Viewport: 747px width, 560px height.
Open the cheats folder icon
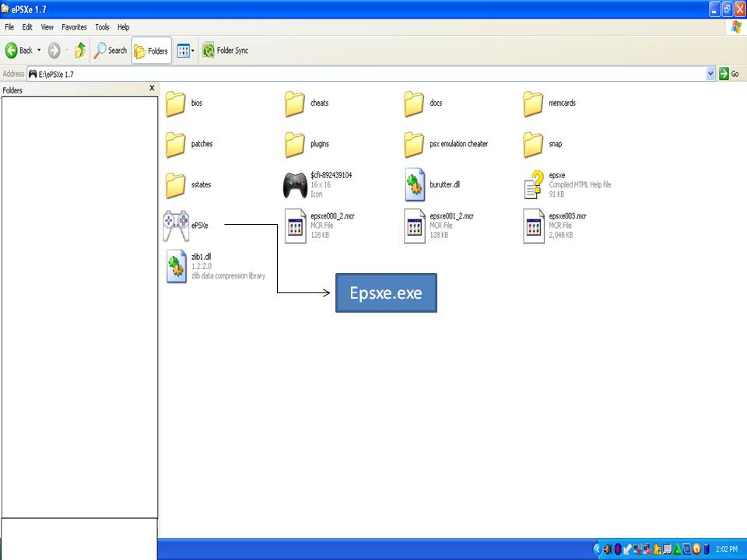pyautogui.click(x=294, y=103)
